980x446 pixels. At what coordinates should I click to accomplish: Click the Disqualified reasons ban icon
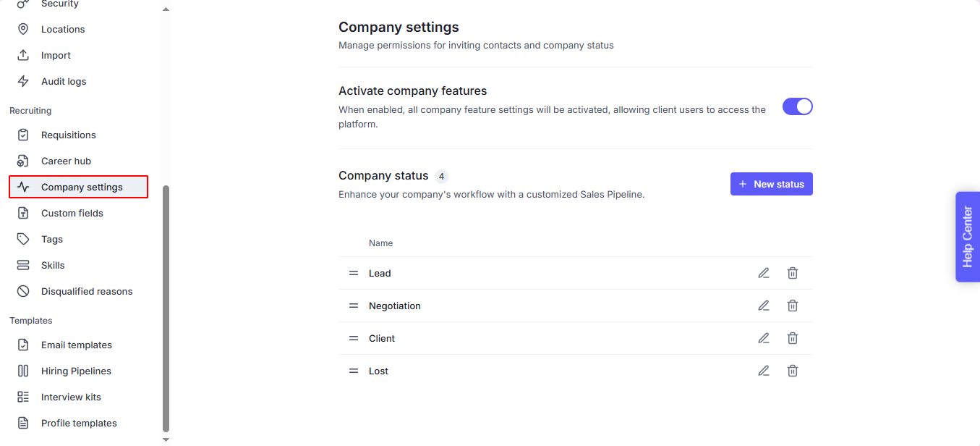tap(23, 291)
